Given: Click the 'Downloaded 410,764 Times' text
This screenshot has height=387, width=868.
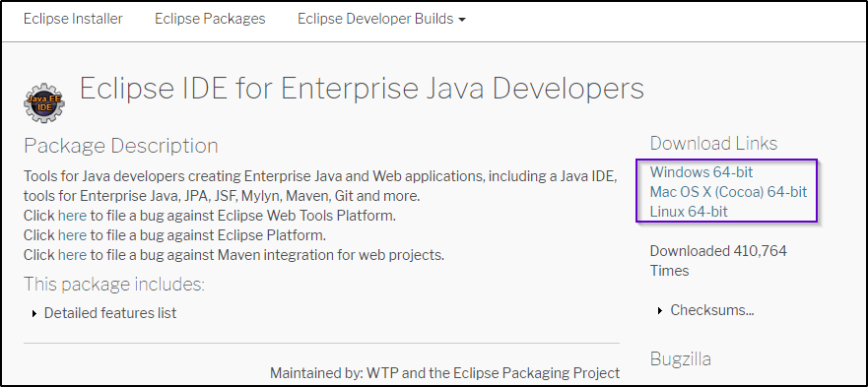Looking at the screenshot, I should (x=718, y=261).
